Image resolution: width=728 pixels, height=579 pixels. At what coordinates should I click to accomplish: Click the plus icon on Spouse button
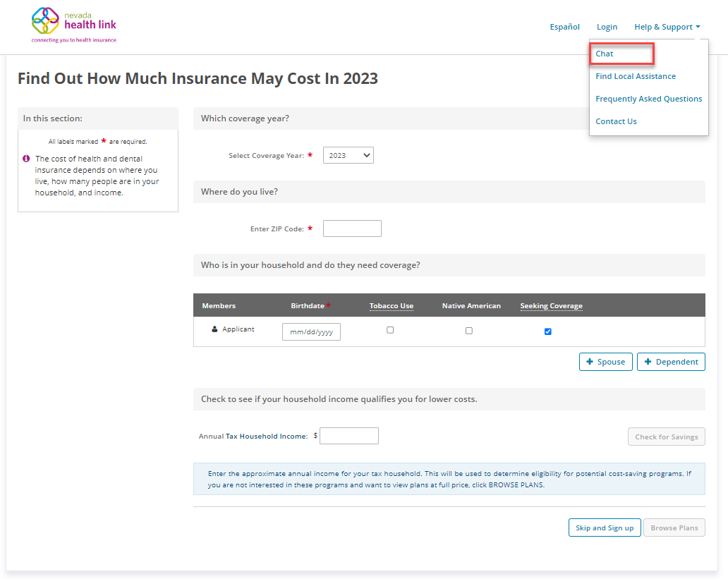point(590,362)
